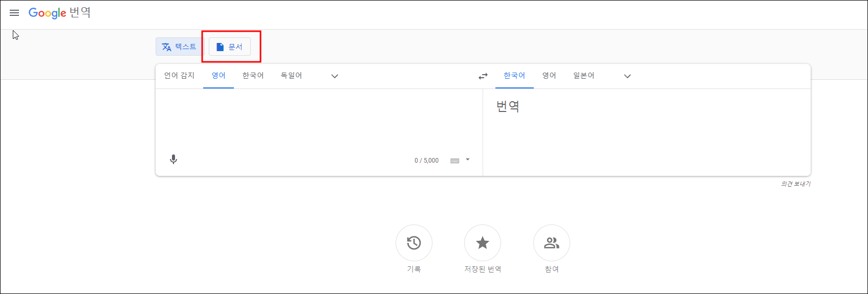Click into the source text input area
This screenshot has width=868, height=294.
319,120
